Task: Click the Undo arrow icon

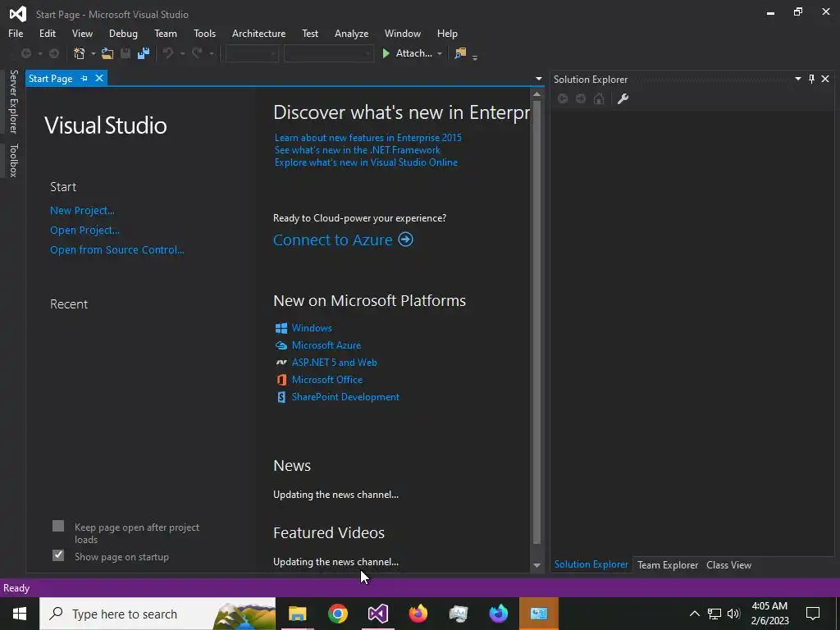Action: pos(168,53)
